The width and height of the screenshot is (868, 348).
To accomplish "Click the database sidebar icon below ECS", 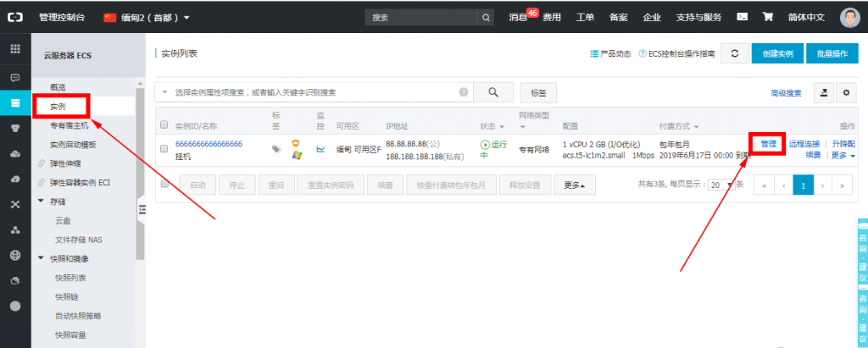I will pos(15,128).
